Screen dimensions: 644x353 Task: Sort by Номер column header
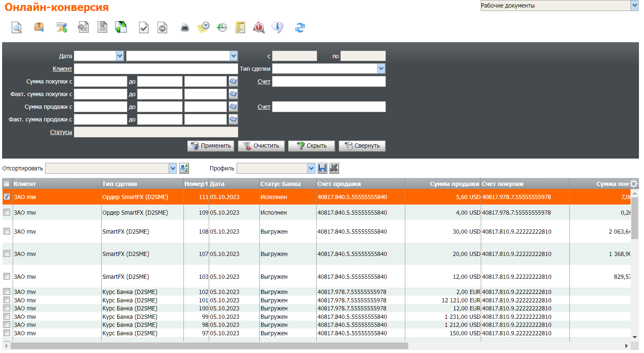tap(195, 184)
